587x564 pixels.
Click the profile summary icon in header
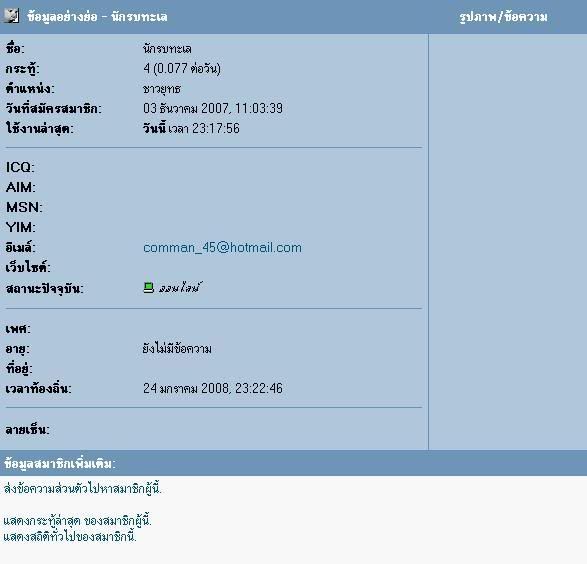tap(12, 16)
